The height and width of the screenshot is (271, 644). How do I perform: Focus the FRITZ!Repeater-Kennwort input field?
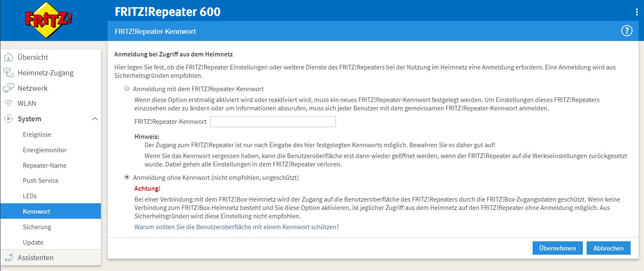point(273,122)
